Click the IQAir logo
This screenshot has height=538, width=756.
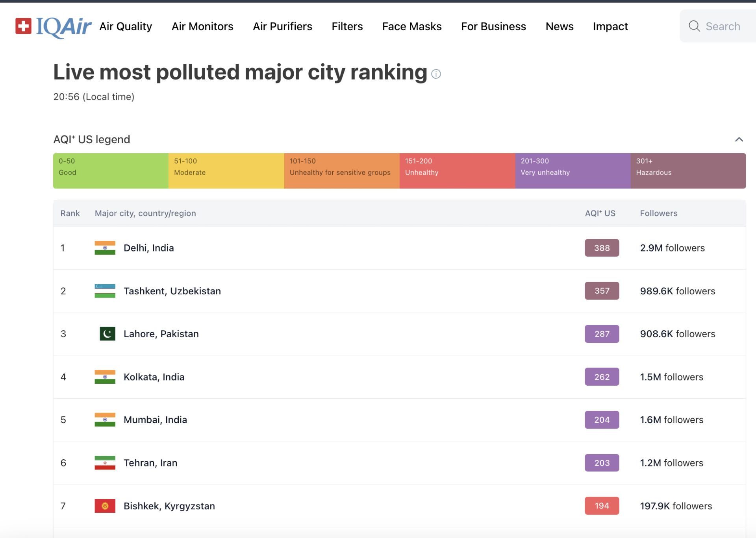tap(53, 26)
